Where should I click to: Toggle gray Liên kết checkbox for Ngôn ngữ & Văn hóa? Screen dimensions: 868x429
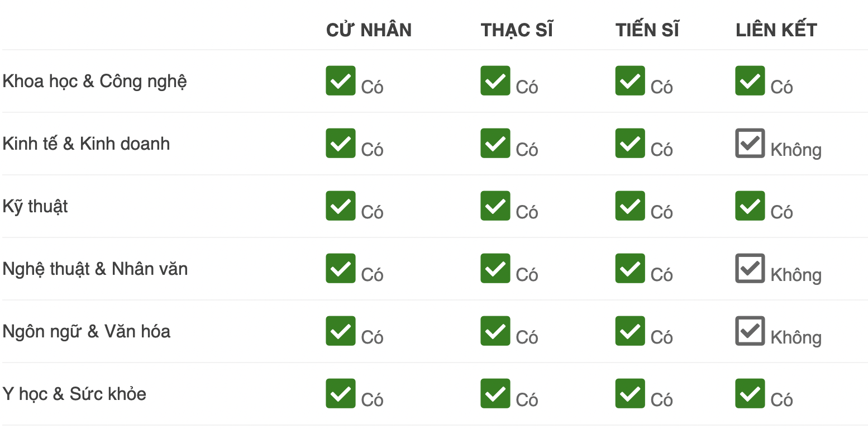click(750, 331)
